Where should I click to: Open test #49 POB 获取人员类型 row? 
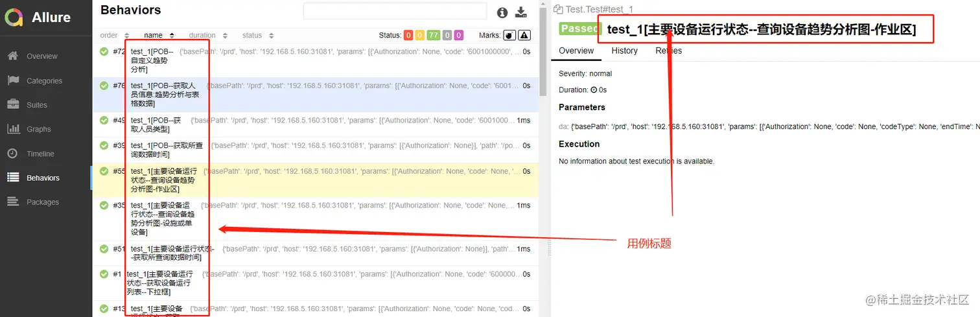[315, 124]
